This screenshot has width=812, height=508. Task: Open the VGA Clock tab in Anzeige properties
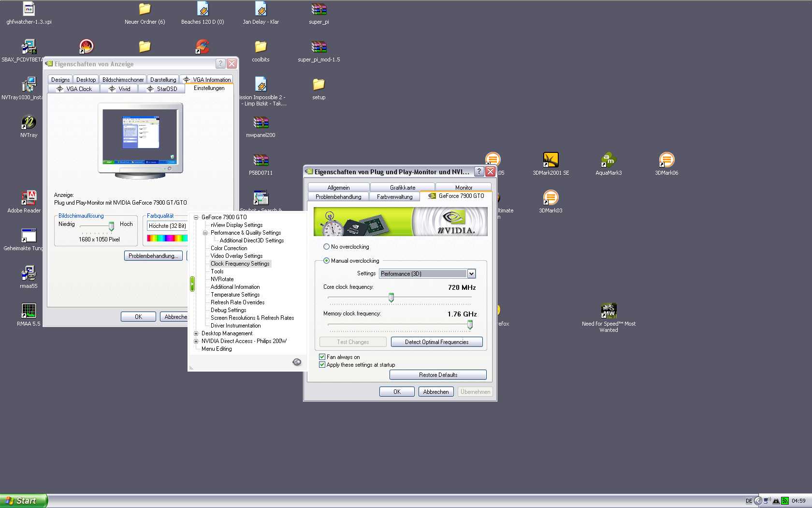(x=74, y=89)
